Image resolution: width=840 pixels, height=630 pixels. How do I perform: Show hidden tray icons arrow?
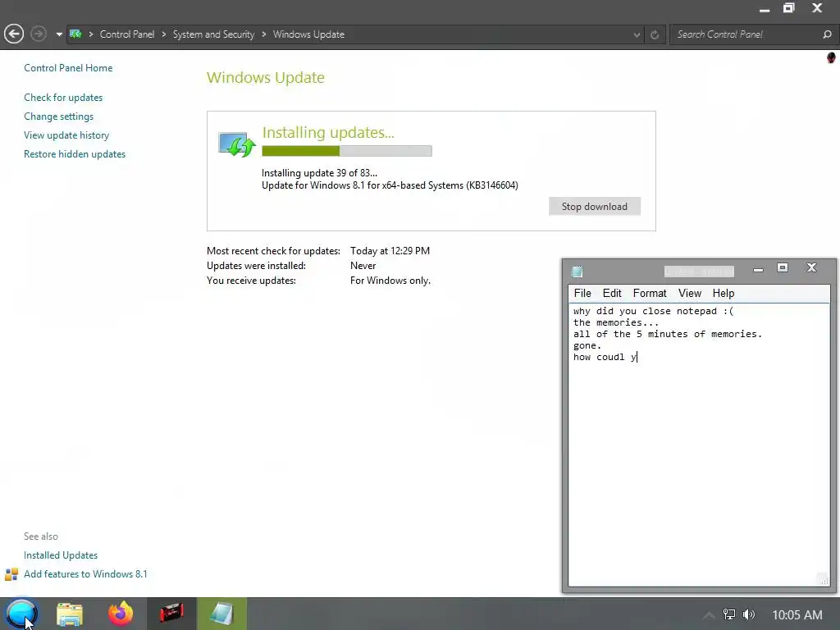pos(709,615)
